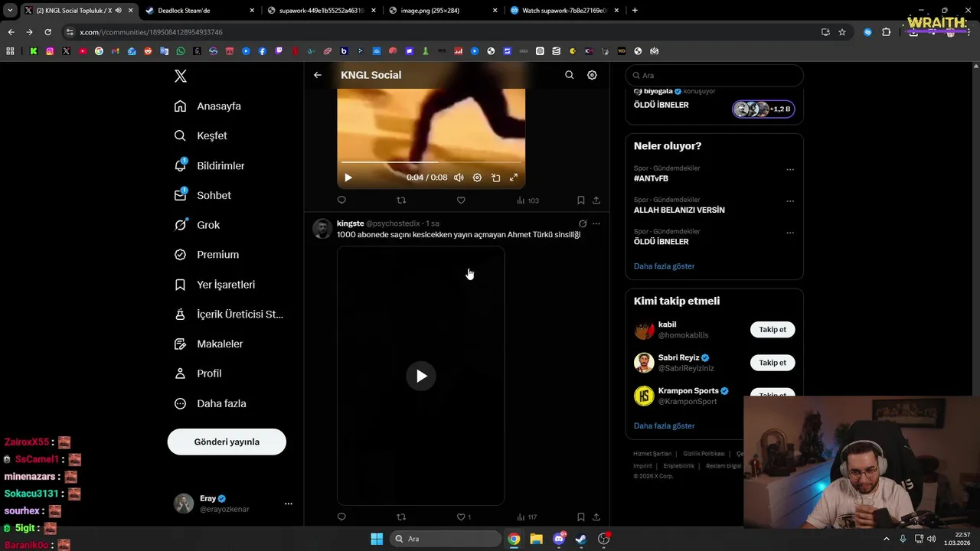
Task: Follow Sabri Reyiz with Takip et
Action: [773, 363]
